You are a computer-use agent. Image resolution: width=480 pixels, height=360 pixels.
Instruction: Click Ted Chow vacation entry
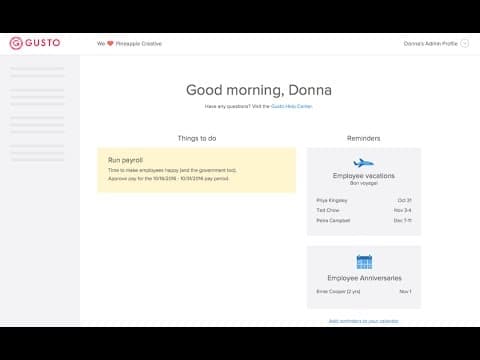[364, 210]
